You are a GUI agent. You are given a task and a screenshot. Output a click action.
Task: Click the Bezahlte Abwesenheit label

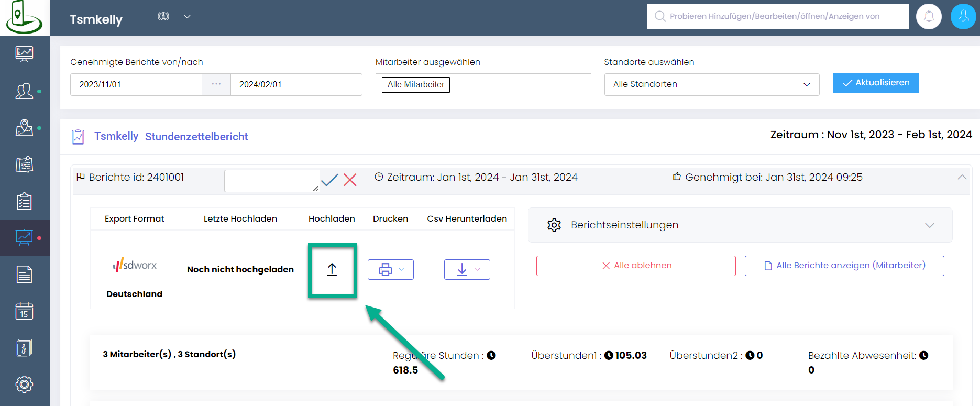[x=862, y=355]
